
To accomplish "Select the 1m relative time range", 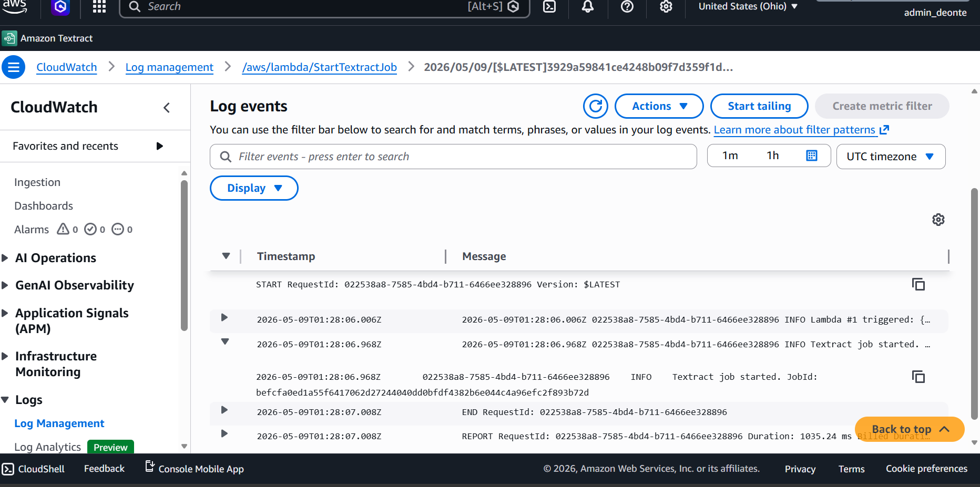I will [x=730, y=156].
